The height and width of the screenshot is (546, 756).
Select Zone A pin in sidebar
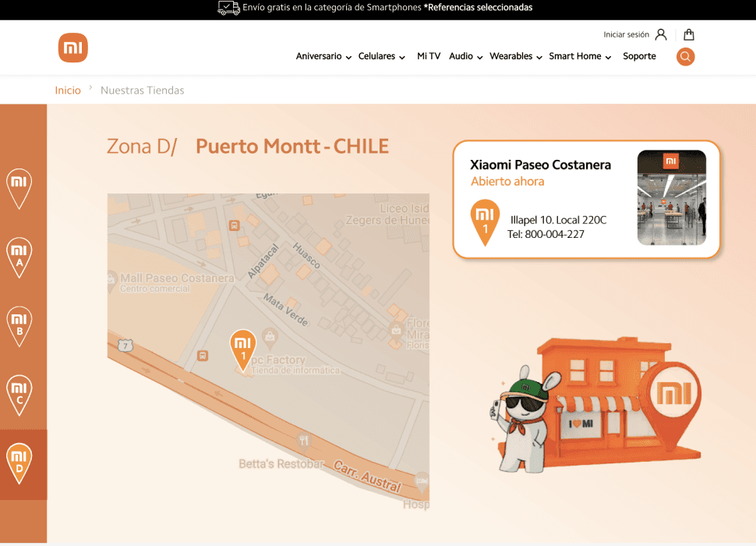(x=19, y=257)
